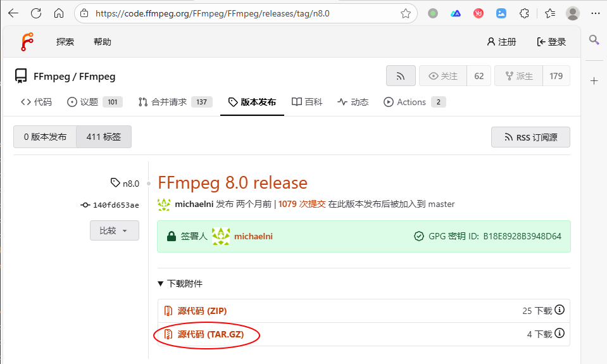
Task: Open the red Yd extension icon
Action: (x=479, y=13)
